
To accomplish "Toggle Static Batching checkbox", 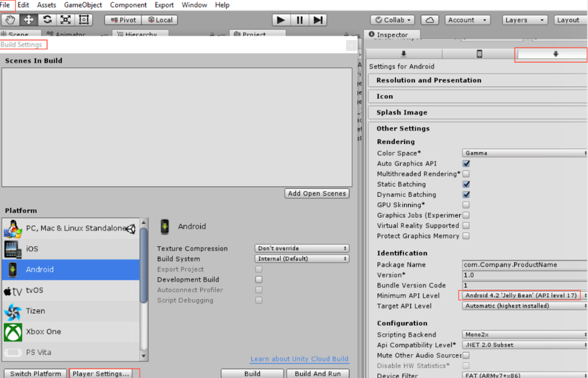I will [x=466, y=184].
